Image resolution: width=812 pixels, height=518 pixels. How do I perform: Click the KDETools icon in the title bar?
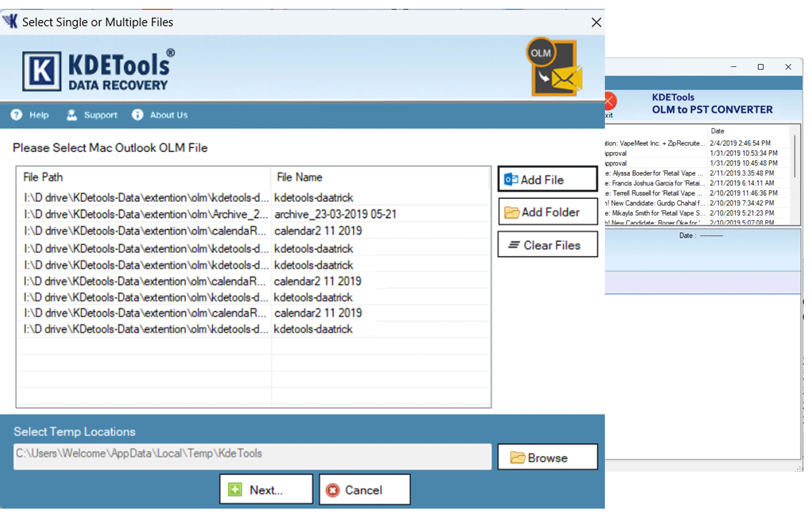[10, 22]
